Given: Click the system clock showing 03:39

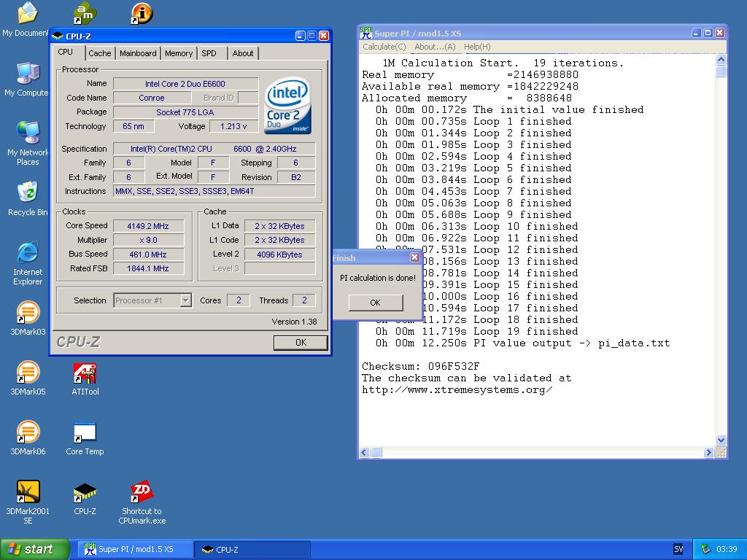Looking at the screenshot, I should click(727, 549).
